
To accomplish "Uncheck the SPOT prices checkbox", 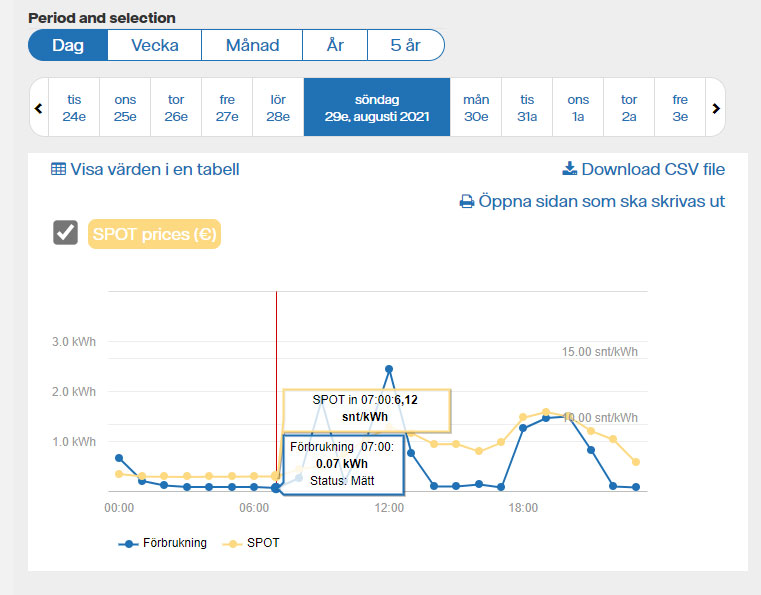I will click(66, 233).
